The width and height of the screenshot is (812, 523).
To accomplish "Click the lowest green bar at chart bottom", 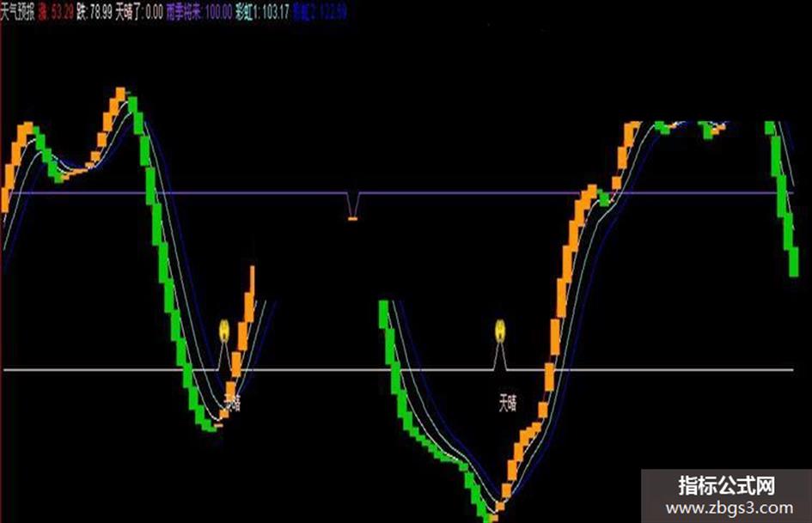I will point(488,516).
